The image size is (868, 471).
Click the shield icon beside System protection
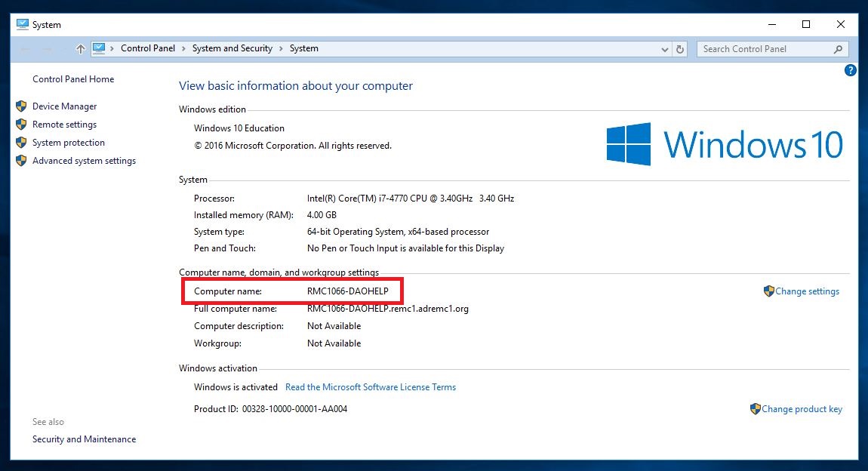pos(21,143)
